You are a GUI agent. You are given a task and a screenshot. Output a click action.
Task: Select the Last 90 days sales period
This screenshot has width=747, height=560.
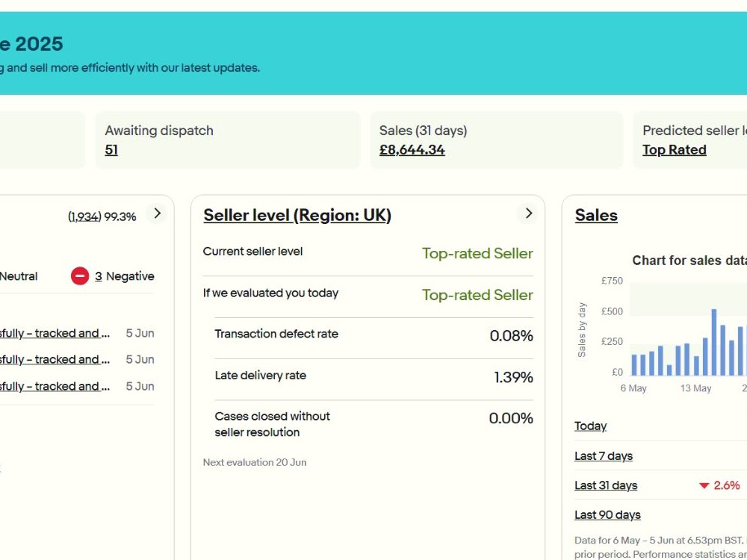pyautogui.click(x=607, y=515)
